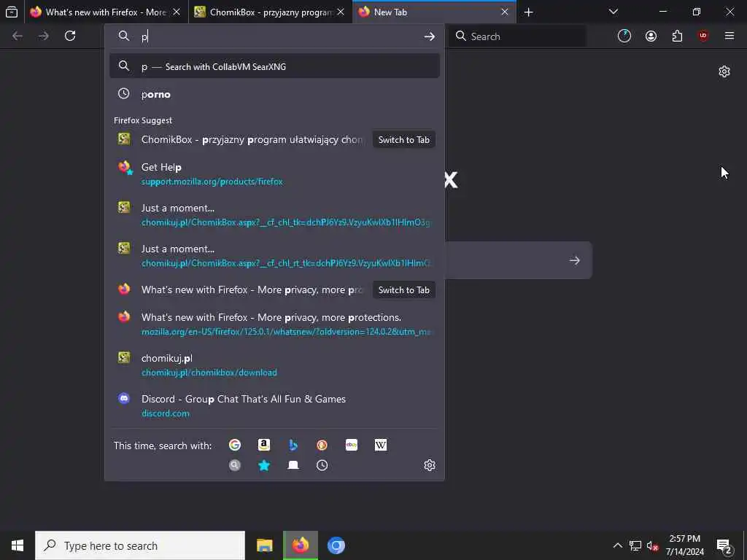This screenshot has width=747, height=560.
Task: Search this time with eBay
Action: tap(352, 445)
